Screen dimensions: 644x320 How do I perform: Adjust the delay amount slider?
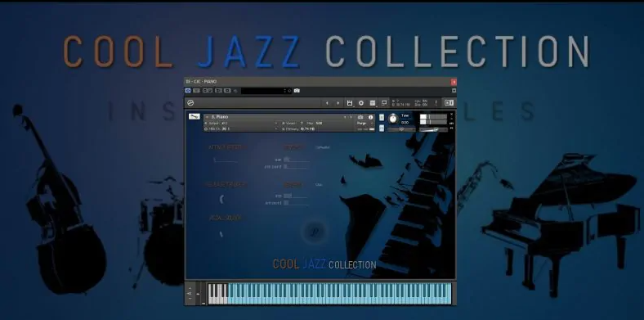coord(296,203)
